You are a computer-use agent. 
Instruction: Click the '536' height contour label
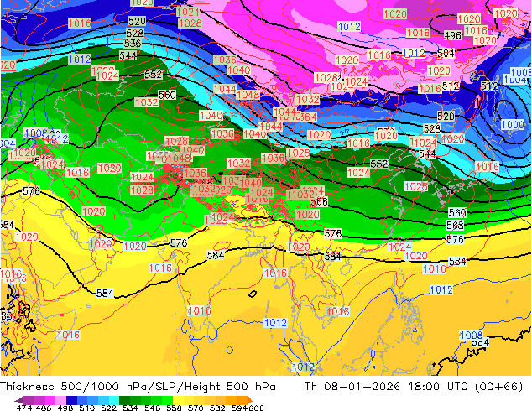tap(133, 44)
